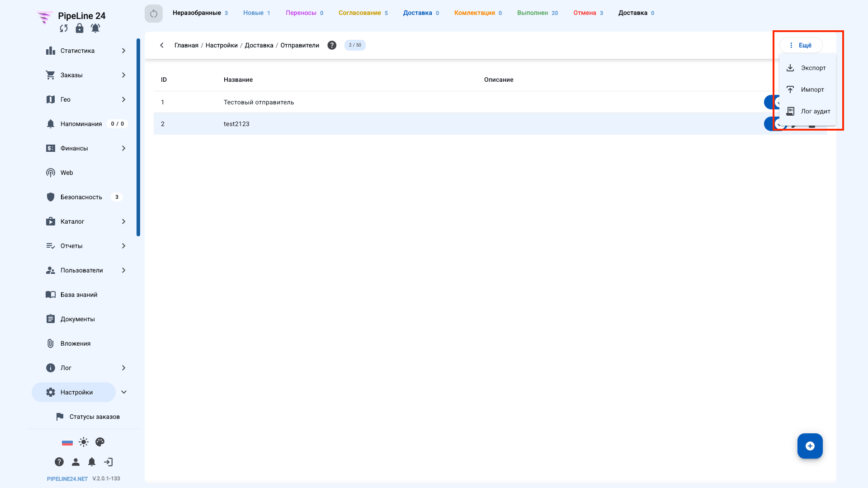Expand the Заказы sidebar chevron
Screen dimensions: 868x488
(x=123, y=75)
